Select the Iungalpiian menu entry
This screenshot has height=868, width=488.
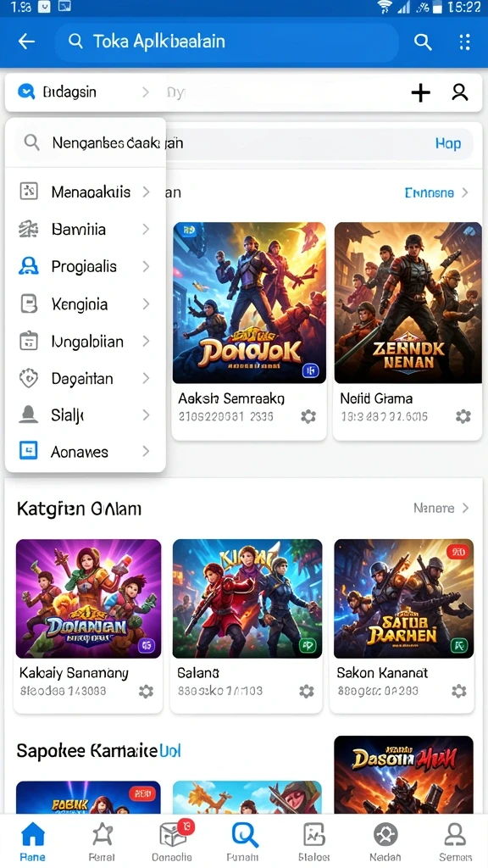coord(86,342)
